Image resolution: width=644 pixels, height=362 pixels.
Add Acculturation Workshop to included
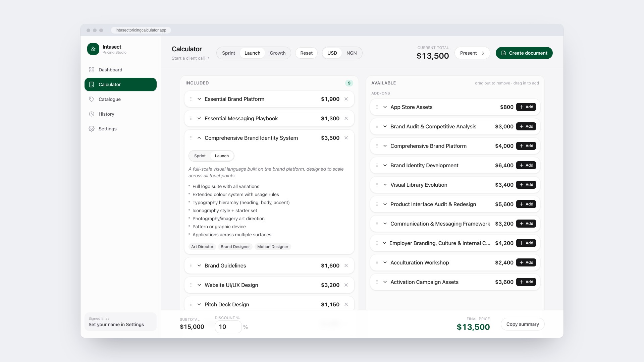click(x=526, y=262)
